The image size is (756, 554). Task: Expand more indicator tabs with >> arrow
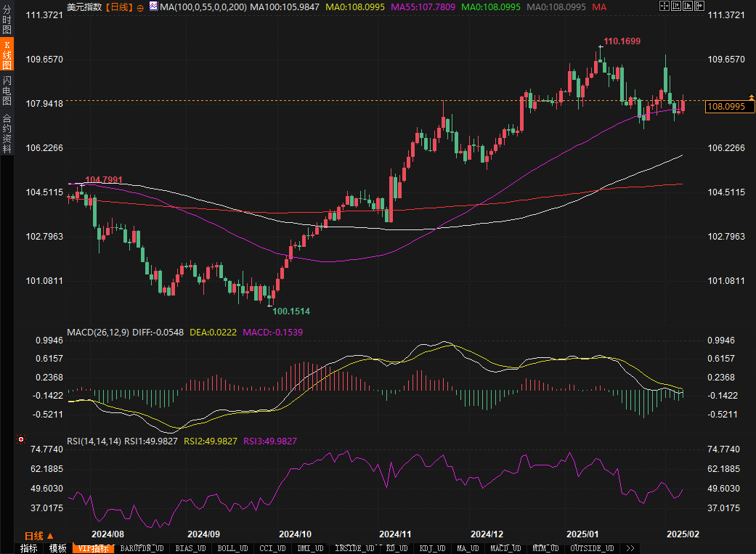pos(630,548)
